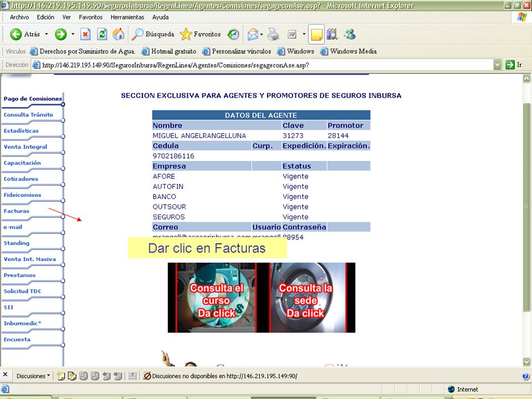
Task: Toggle the discussion pane icon
Action: point(132,376)
